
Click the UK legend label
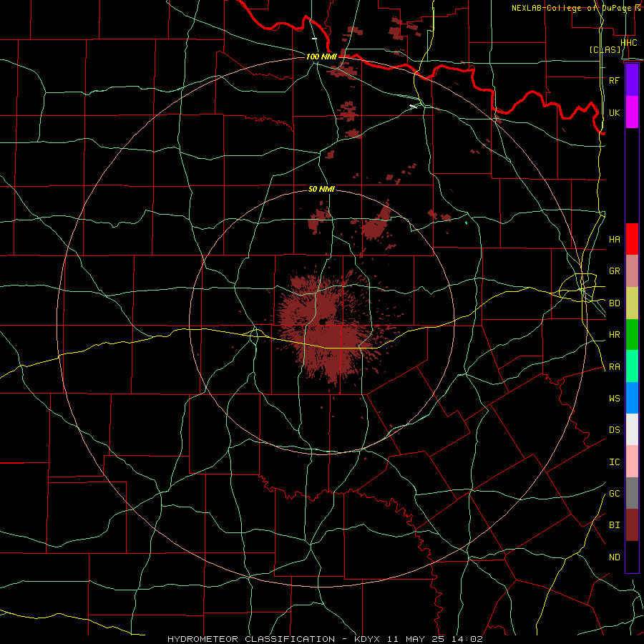pyautogui.click(x=614, y=112)
